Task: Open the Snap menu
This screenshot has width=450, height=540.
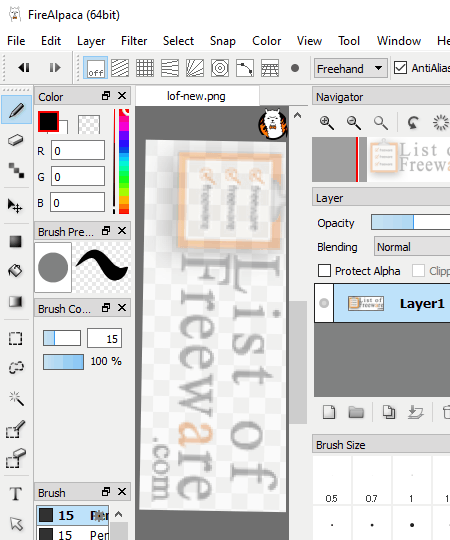Action: pyautogui.click(x=223, y=41)
